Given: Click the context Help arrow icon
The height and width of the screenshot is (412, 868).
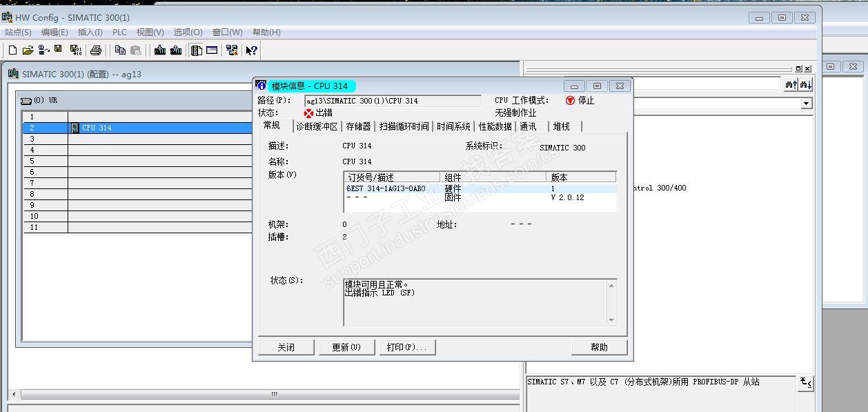Looking at the screenshot, I should 251,50.
